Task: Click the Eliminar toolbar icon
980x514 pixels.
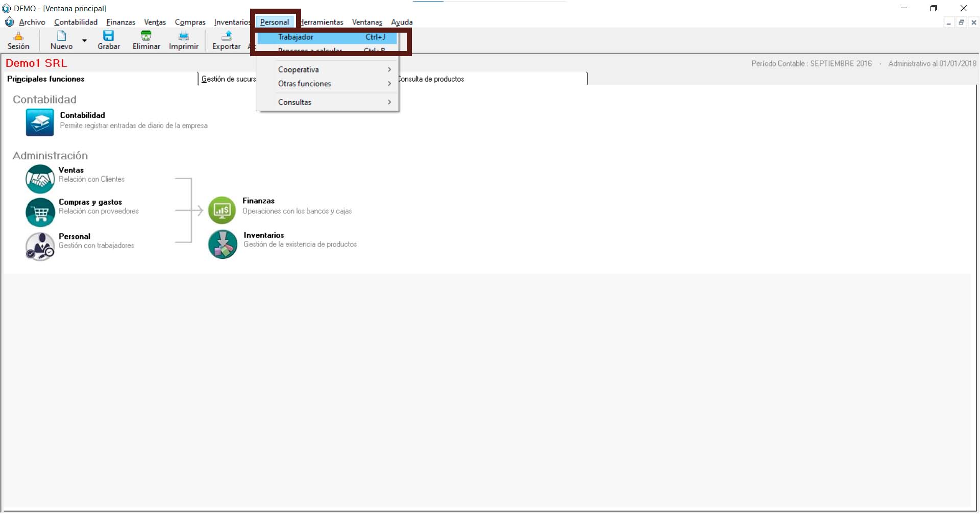Action: point(146,36)
